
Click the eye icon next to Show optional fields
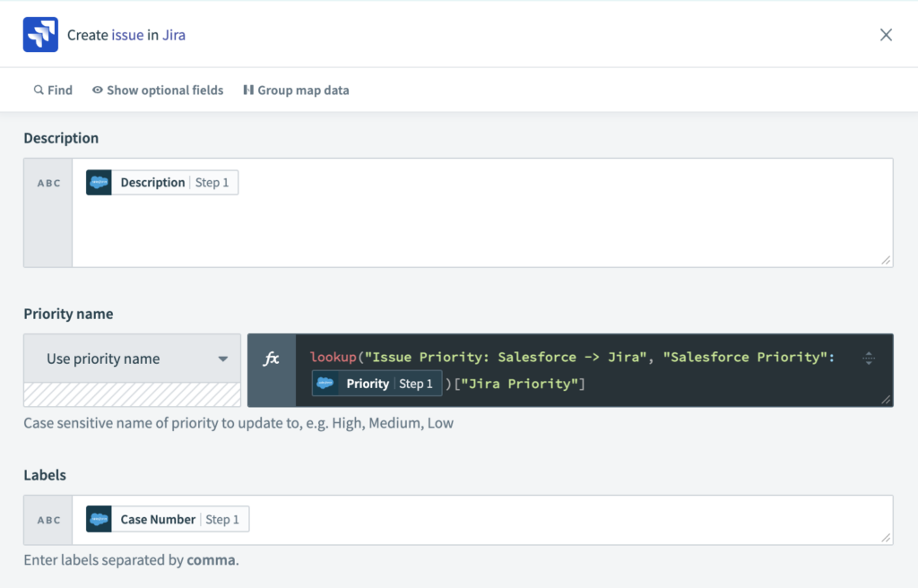click(97, 90)
